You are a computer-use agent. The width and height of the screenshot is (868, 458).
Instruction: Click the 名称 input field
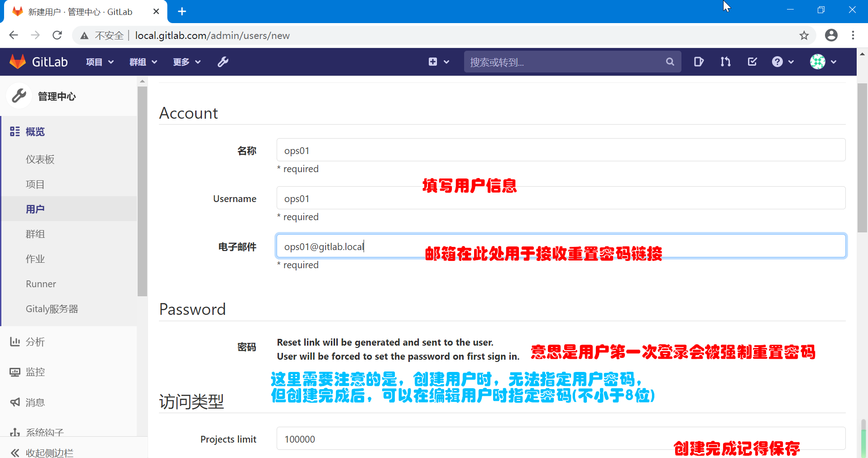pyautogui.click(x=561, y=150)
